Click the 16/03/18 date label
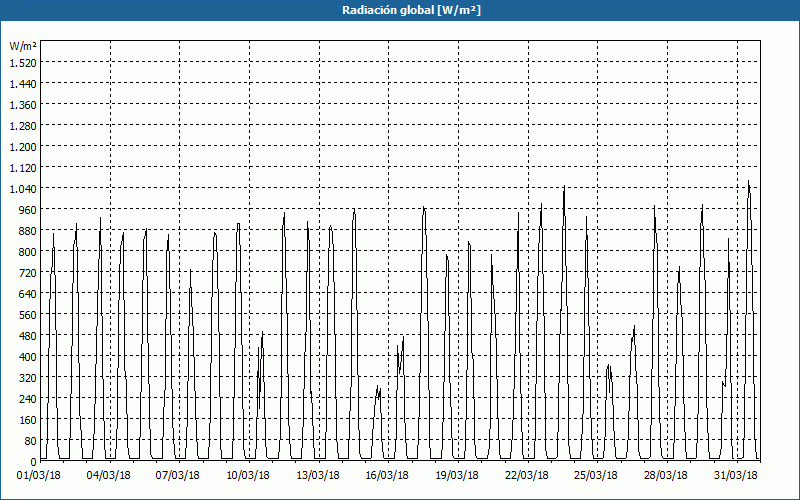This screenshot has height=500, width=800. [387, 476]
